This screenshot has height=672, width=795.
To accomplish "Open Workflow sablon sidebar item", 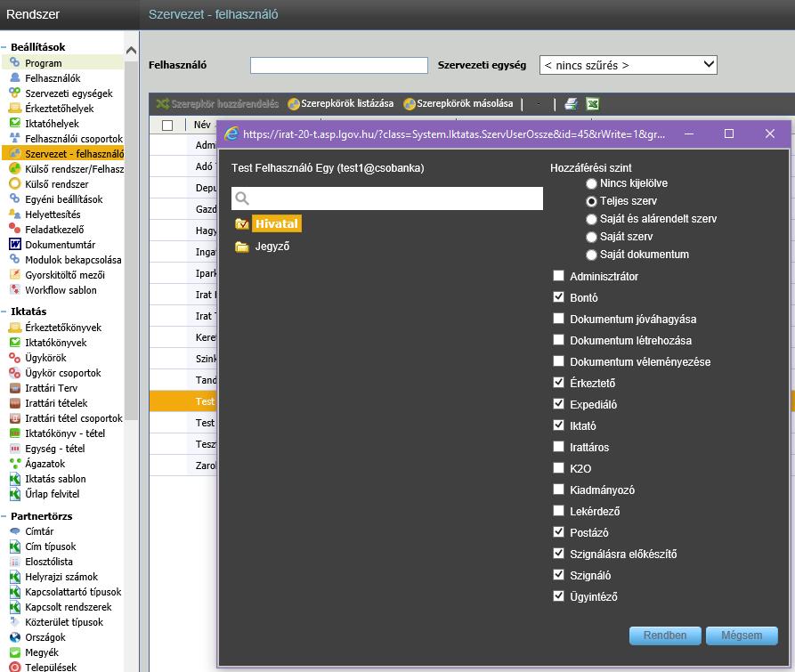I will tap(61, 290).
